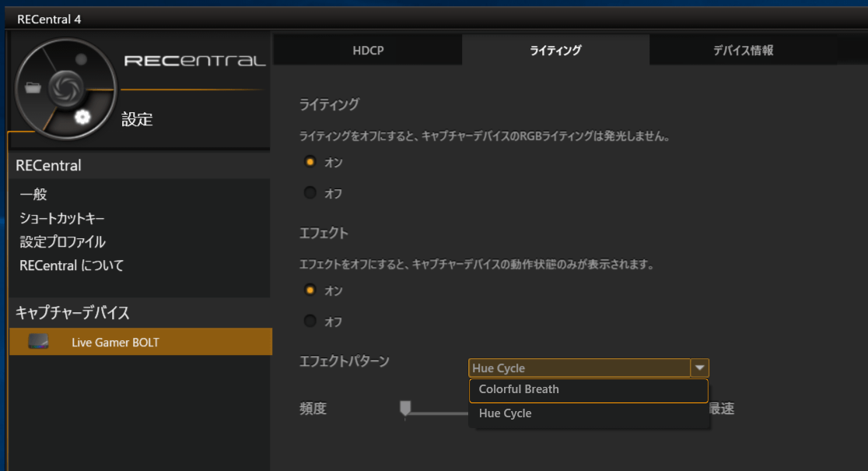The height and width of the screenshot is (471, 868).
Task: Click the capture swirl icon at the dial center
Action: click(x=66, y=88)
